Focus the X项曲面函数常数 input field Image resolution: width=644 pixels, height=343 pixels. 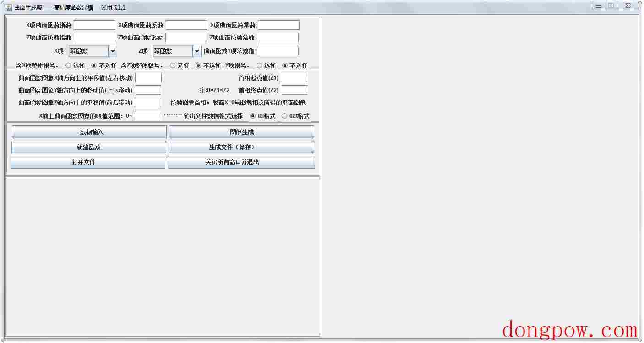278,25
